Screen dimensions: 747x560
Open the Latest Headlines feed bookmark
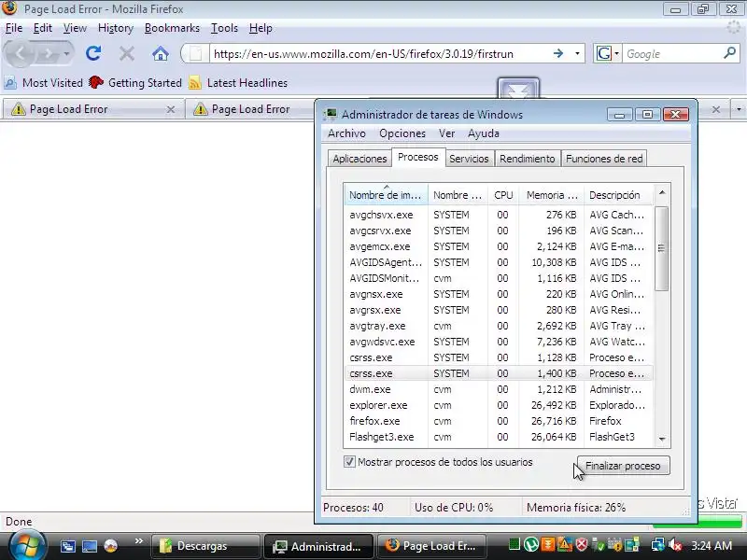[x=238, y=83]
